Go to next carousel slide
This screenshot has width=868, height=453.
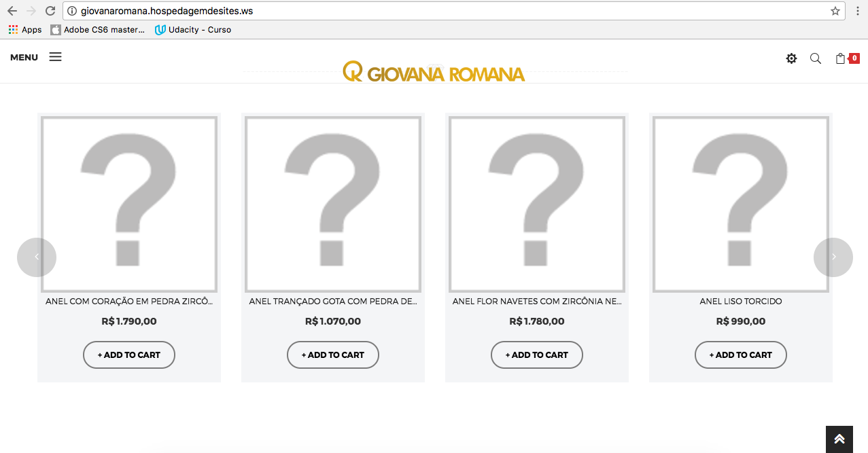tap(833, 257)
